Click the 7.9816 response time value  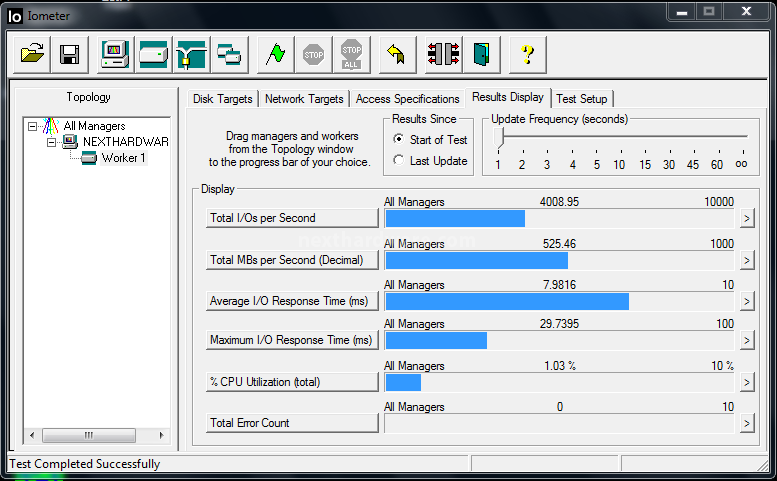click(x=559, y=285)
